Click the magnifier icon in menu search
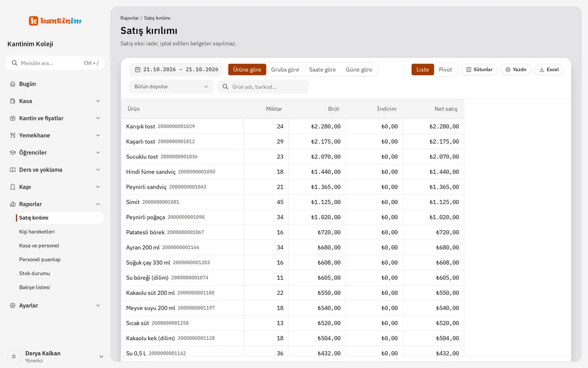This screenshot has width=588, height=368. click(x=15, y=63)
